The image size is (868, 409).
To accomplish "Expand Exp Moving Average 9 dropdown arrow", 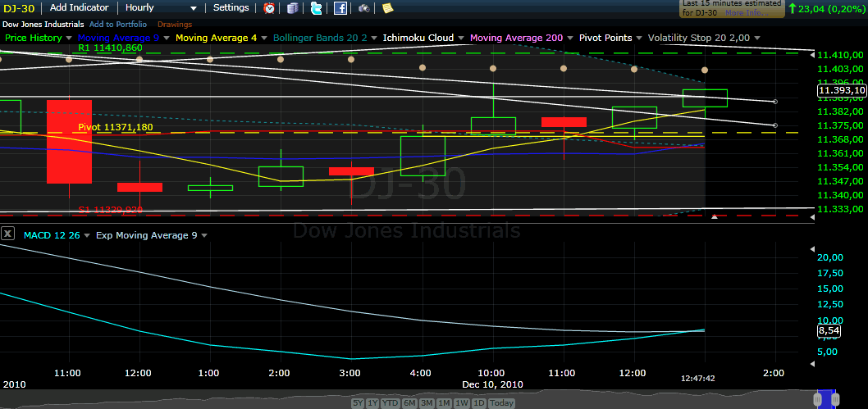I will [x=203, y=235].
